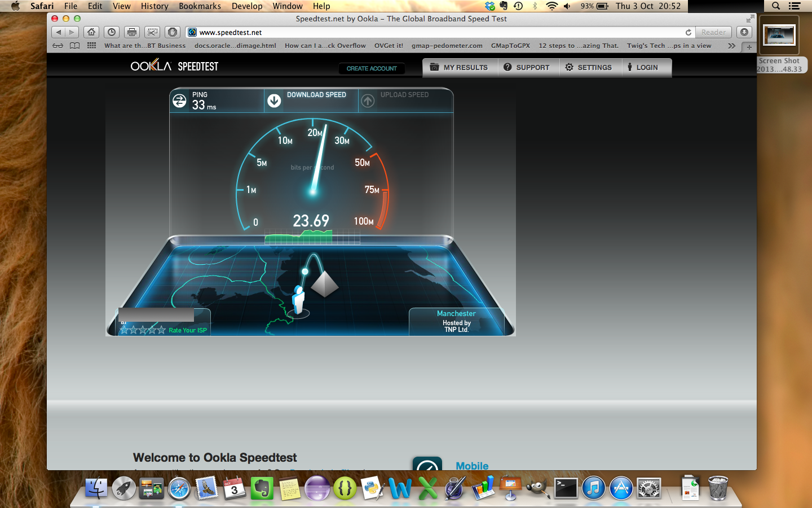Open the History clock toolbar button
Viewport: 812px width, 508px height.
pyautogui.click(x=112, y=32)
